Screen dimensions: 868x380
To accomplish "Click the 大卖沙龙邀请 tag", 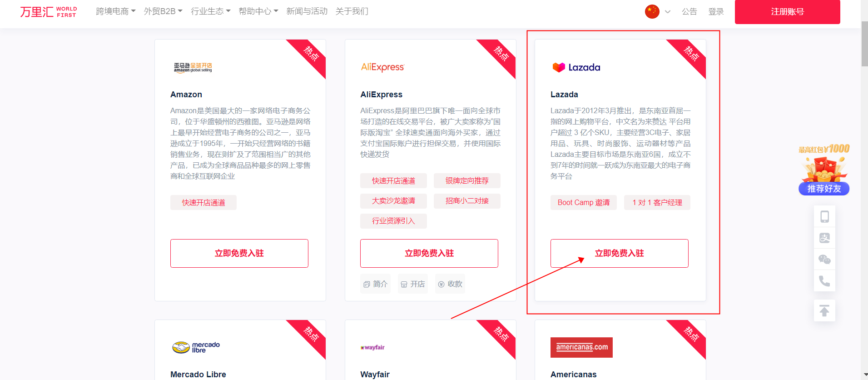I will [x=394, y=201].
